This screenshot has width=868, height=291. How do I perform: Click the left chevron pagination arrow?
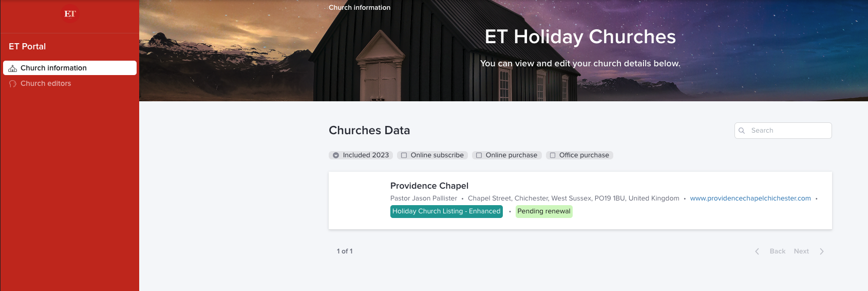coord(757,251)
